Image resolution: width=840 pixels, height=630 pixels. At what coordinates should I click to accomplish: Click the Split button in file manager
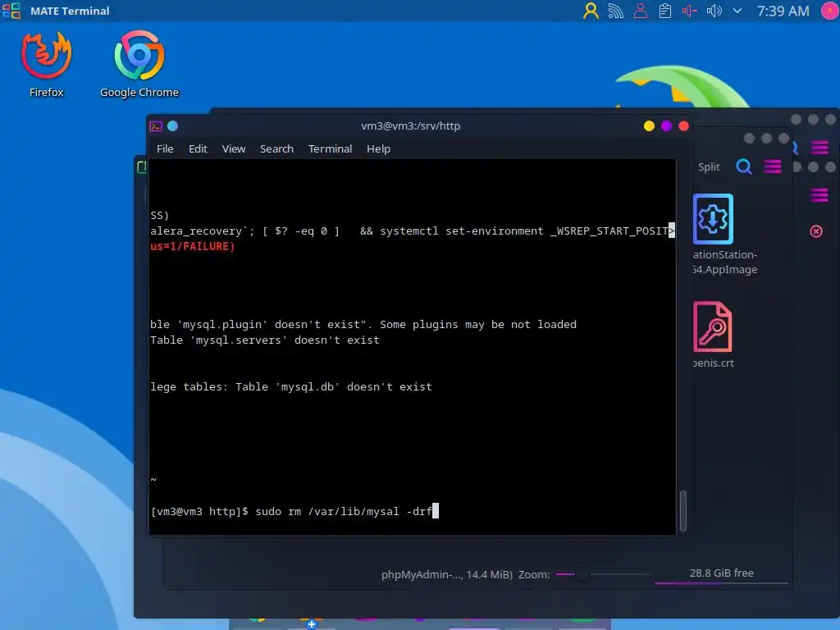point(709,167)
